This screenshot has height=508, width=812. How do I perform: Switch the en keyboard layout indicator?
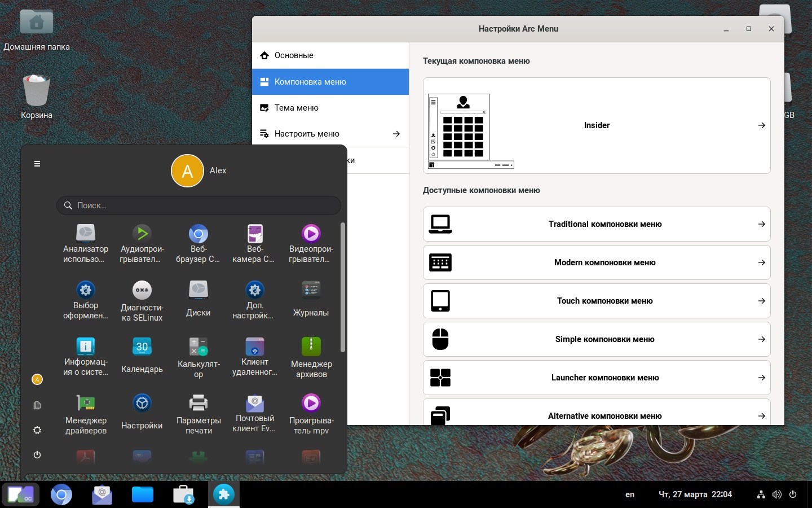point(630,494)
